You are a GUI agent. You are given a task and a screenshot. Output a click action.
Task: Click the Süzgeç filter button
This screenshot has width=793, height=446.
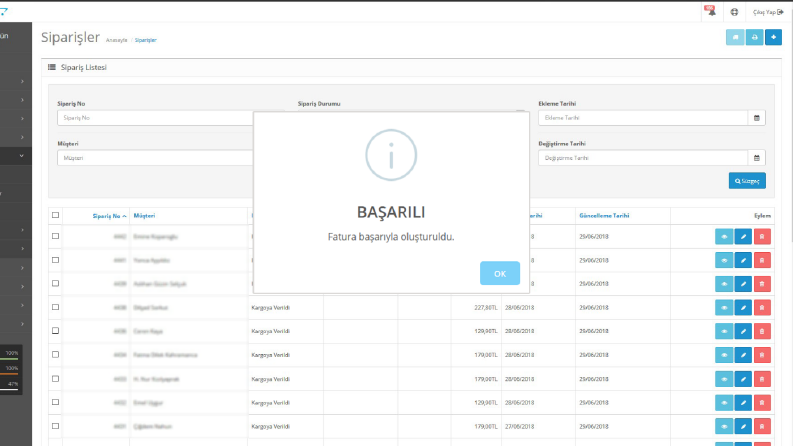click(x=747, y=181)
